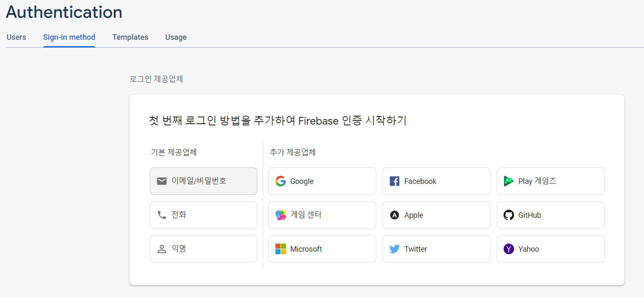
Task: Add the Apple sign-in provider
Action: point(436,215)
